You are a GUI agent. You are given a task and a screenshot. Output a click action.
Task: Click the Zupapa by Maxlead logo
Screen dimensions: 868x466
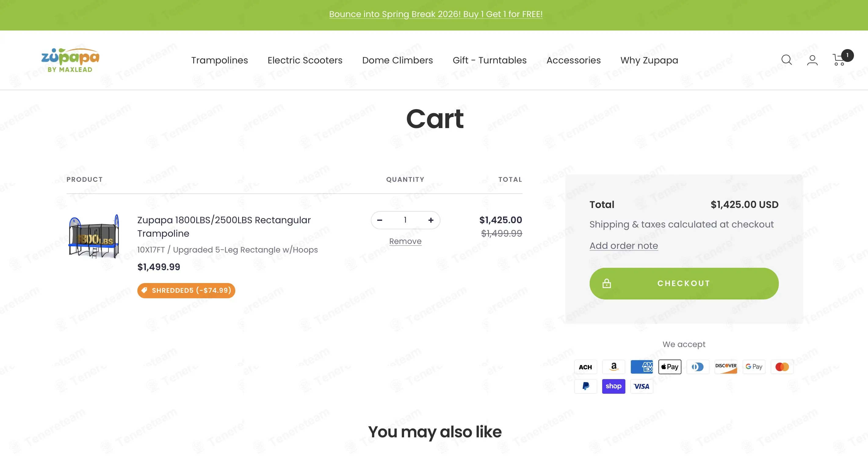70,60
